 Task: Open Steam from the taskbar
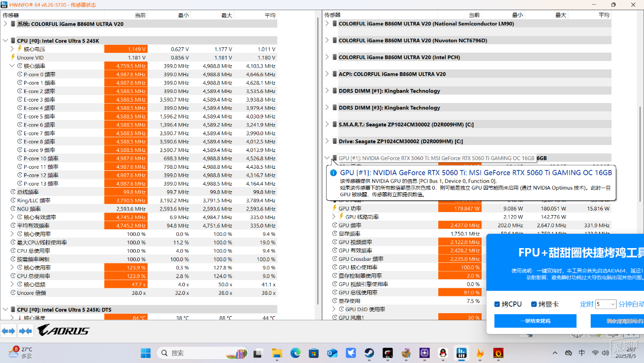pos(369,353)
